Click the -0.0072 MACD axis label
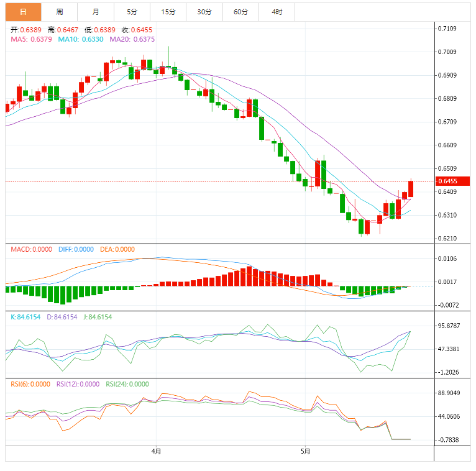 pyautogui.click(x=448, y=305)
